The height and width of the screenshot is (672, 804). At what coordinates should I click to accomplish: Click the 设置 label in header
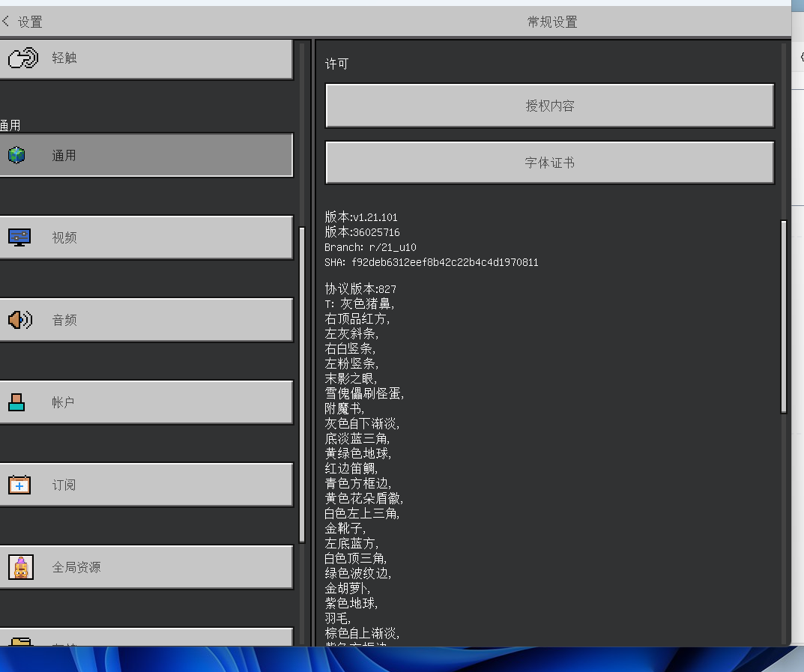30,22
